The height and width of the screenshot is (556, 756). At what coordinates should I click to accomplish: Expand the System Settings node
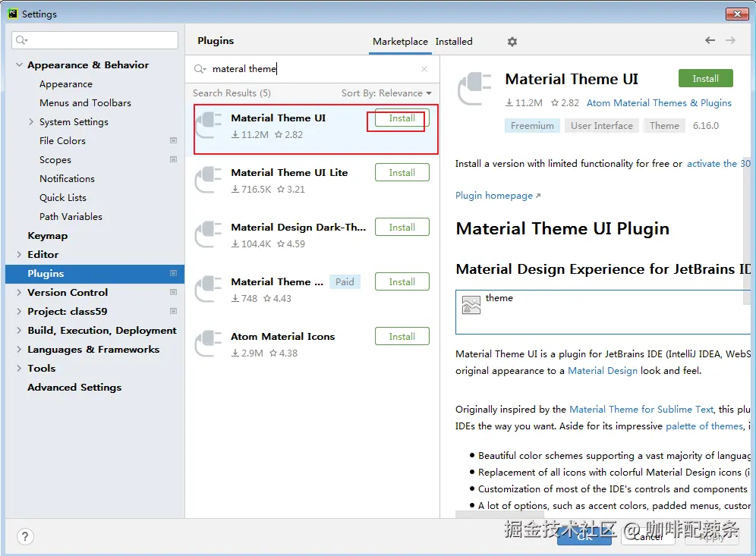tap(31, 122)
